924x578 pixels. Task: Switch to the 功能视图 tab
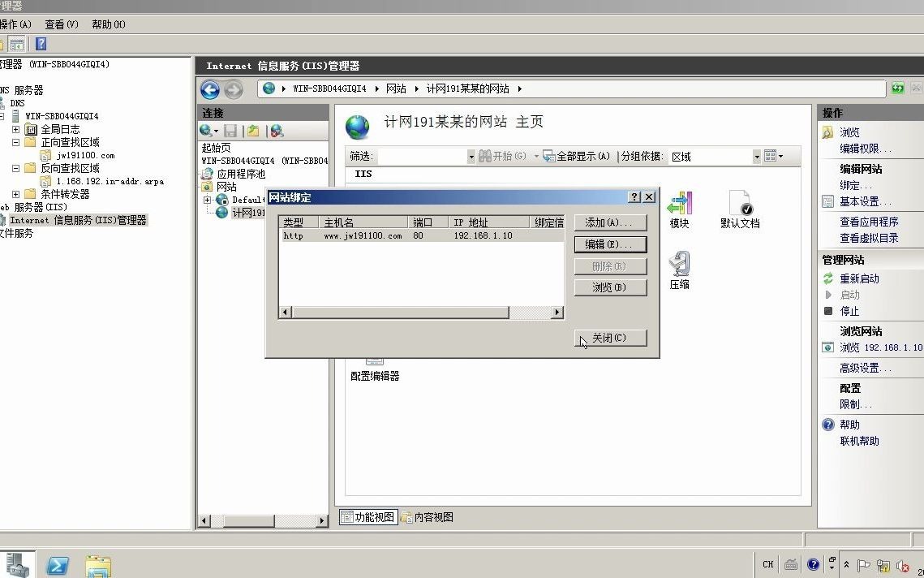coord(368,517)
